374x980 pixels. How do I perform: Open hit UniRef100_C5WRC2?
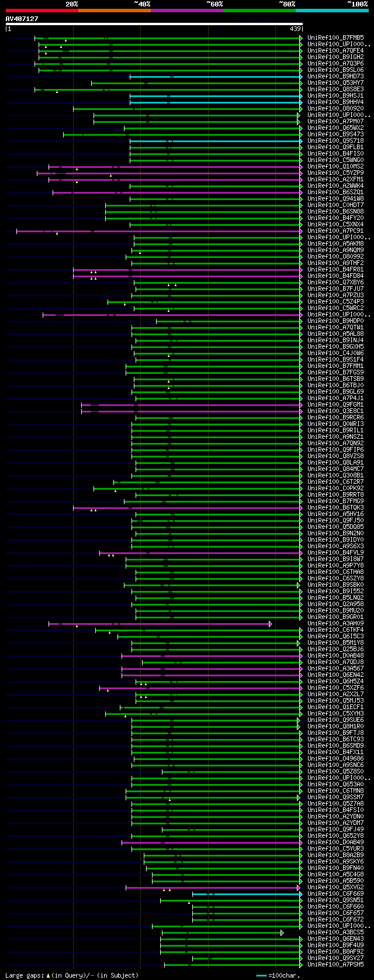pyautogui.click(x=335, y=308)
